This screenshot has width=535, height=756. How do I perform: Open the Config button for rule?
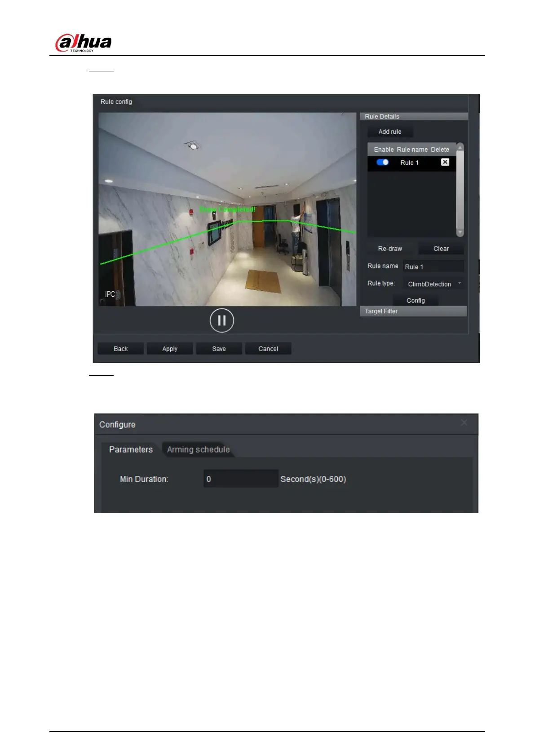coord(415,300)
